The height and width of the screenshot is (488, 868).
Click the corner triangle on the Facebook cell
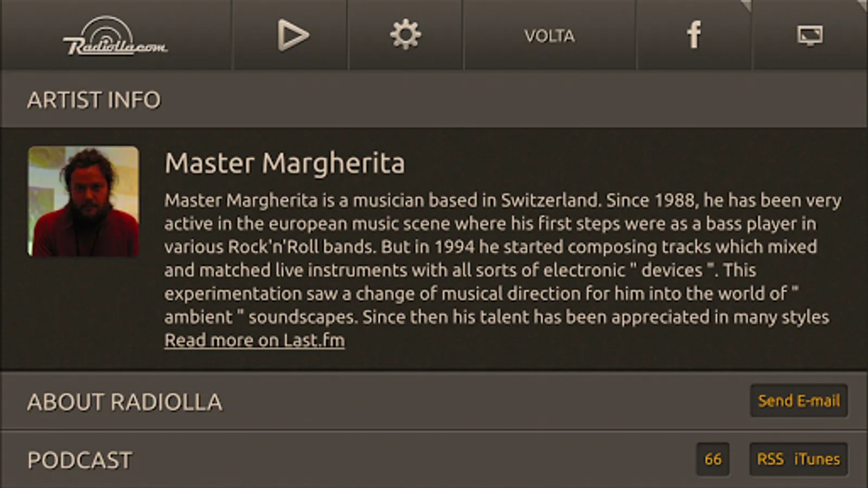pyautogui.click(x=746, y=5)
